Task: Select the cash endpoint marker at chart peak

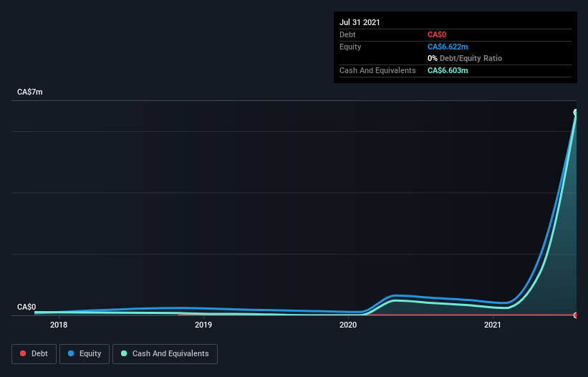Action: (576, 112)
